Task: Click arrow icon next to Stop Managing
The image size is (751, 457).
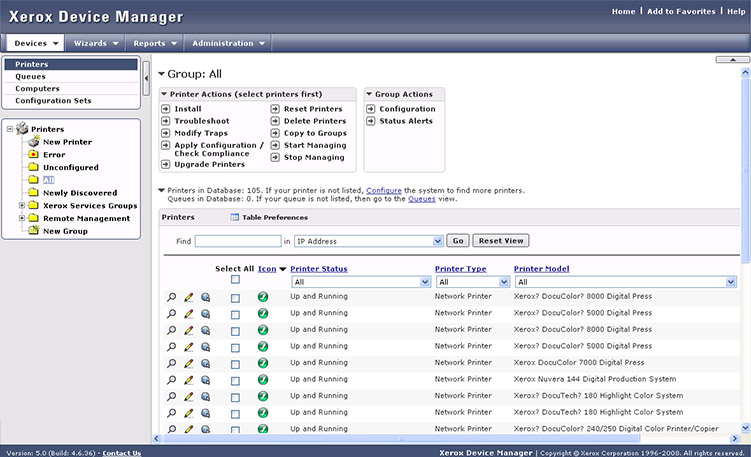Action: (275, 157)
